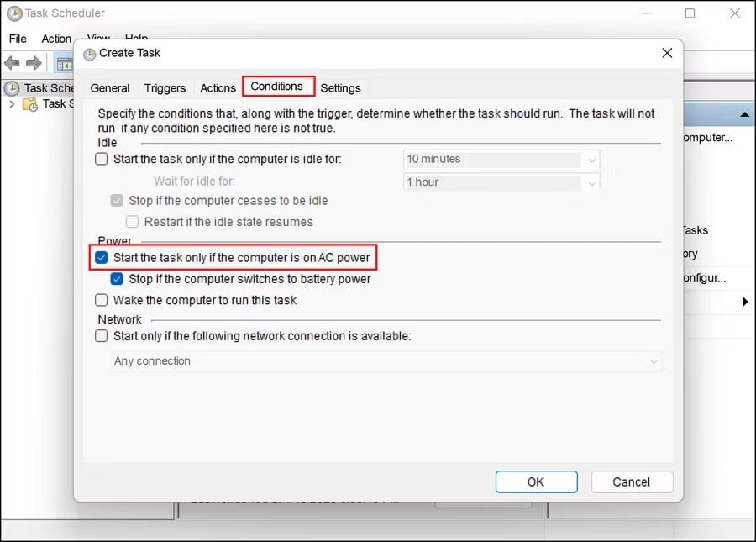Open the 1 hour wait for idle dropdown
This screenshot has height=542, width=756.
(501, 182)
